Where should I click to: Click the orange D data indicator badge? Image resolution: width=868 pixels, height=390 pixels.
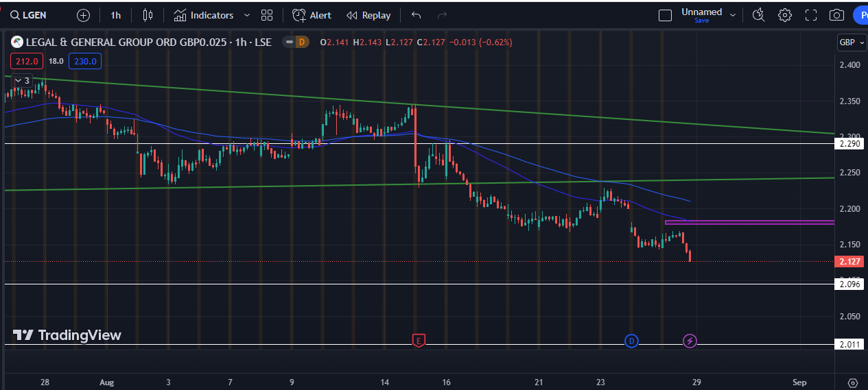[x=301, y=42]
